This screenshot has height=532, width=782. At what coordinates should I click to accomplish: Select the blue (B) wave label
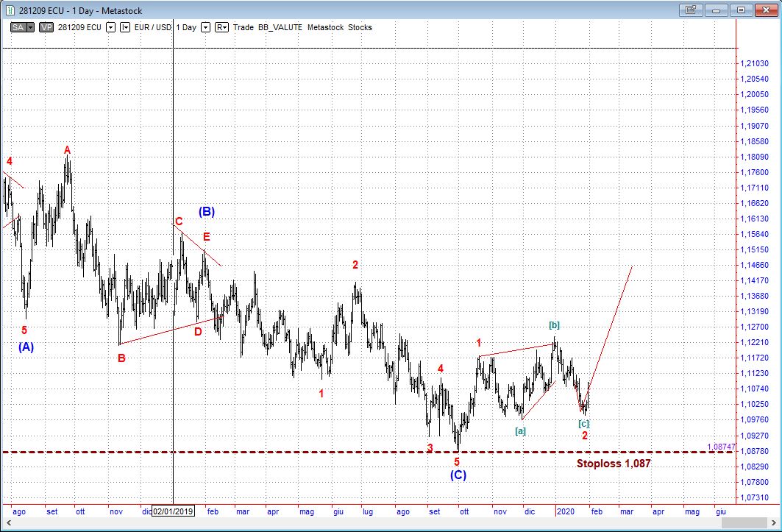[x=207, y=212]
